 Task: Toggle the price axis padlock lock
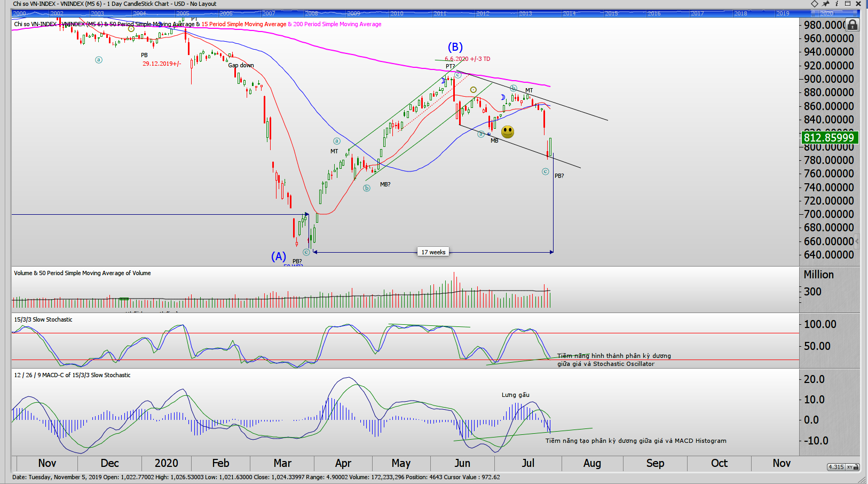(852, 25)
